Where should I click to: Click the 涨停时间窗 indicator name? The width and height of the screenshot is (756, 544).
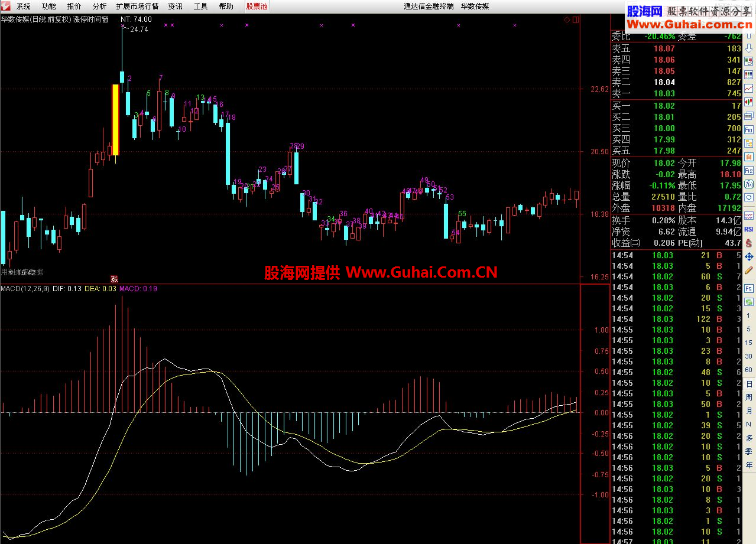tap(90, 19)
